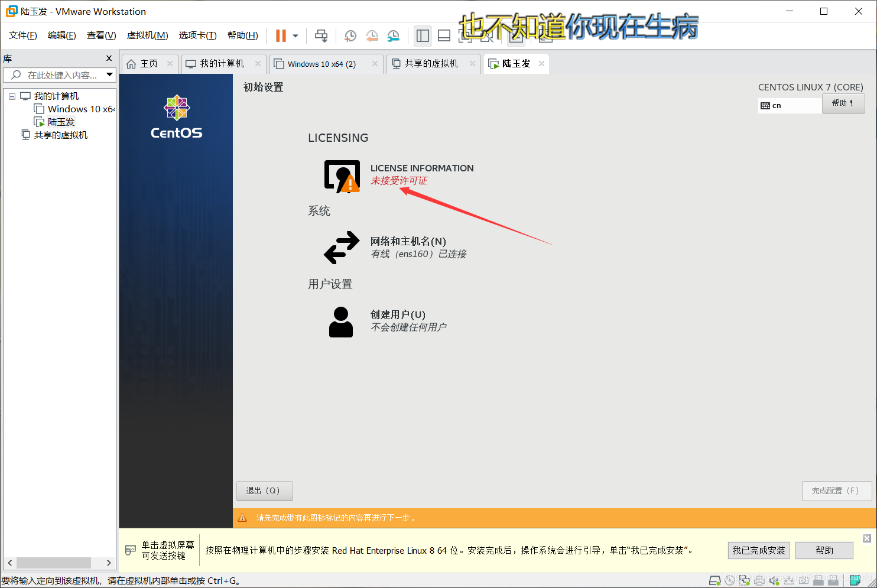Open the 查看(V) menu
The height and width of the screenshot is (588, 877).
(x=102, y=35)
